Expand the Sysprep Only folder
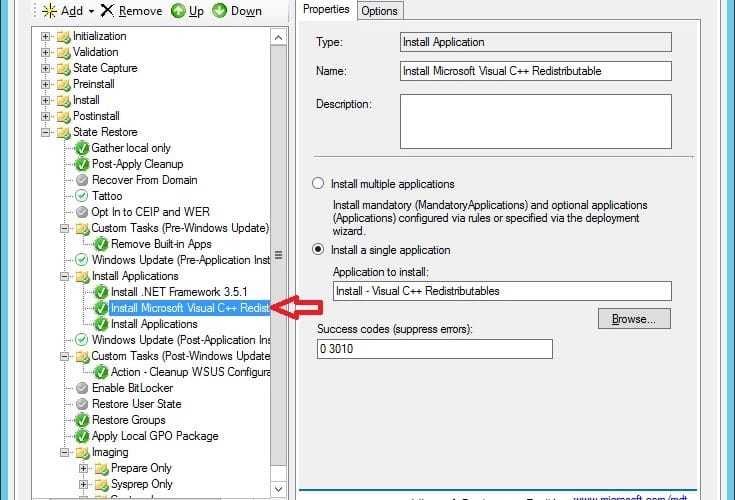The width and height of the screenshot is (735, 500). [x=83, y=484]
